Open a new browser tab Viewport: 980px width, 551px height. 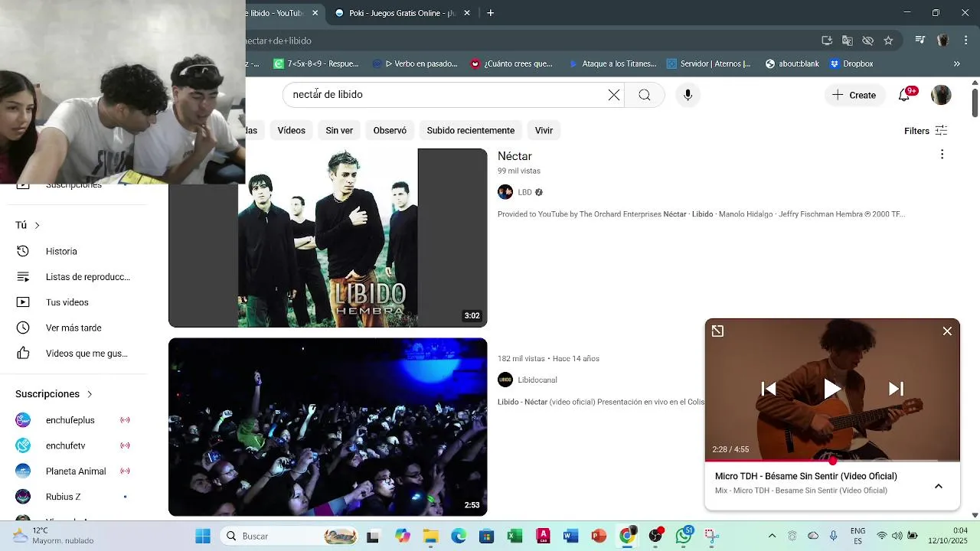tap(490, 13)
